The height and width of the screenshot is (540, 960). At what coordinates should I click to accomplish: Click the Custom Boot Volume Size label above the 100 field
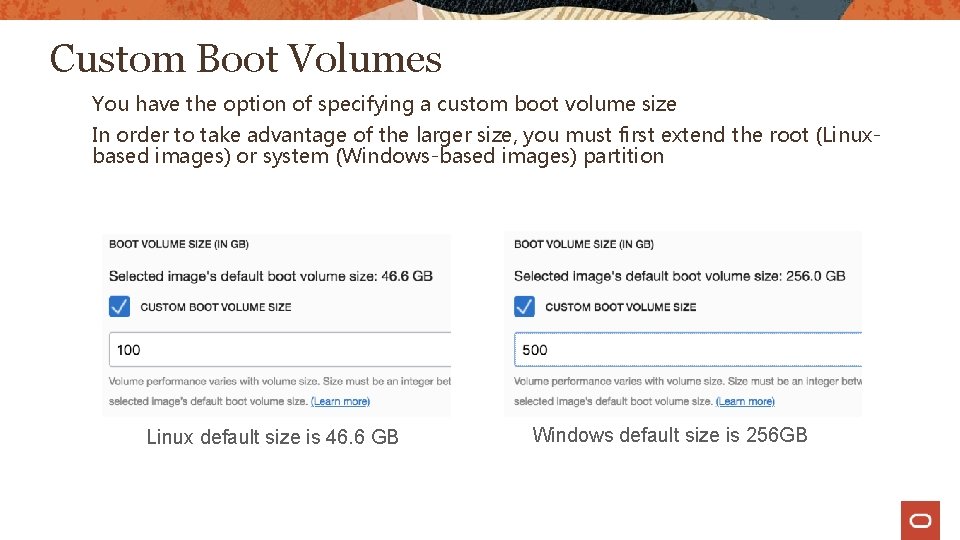pos(215,307)
